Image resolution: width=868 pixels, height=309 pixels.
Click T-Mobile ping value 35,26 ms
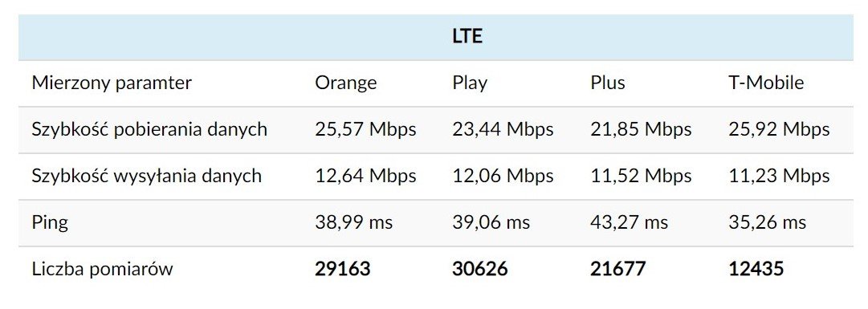[x=768, y=222]
